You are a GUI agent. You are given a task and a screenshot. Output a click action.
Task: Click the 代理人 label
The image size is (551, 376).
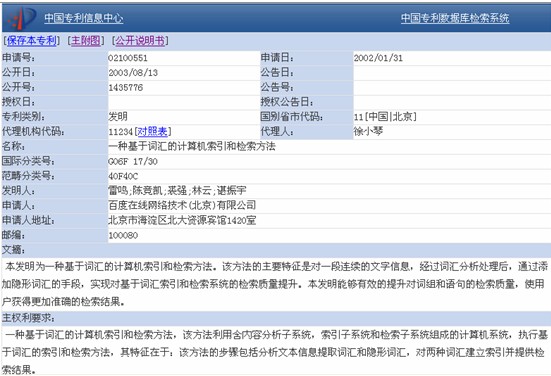coord(277,131)
